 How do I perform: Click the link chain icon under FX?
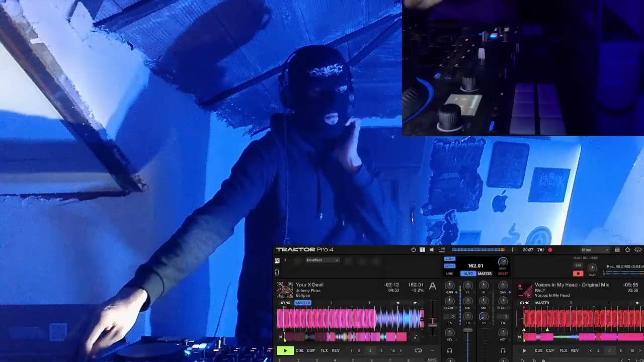pyautogui.click(x=277, y=273)
